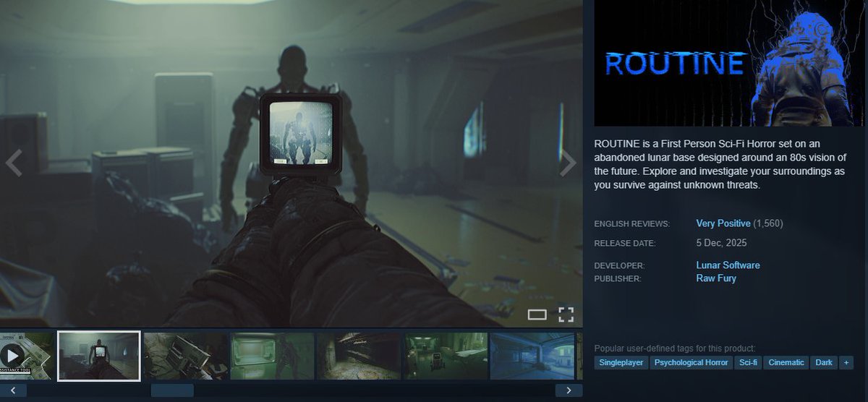Screen dimensions: 868x402
Task: Show previous screenshot with left arrow overlay
Action: tap(14, 163)
